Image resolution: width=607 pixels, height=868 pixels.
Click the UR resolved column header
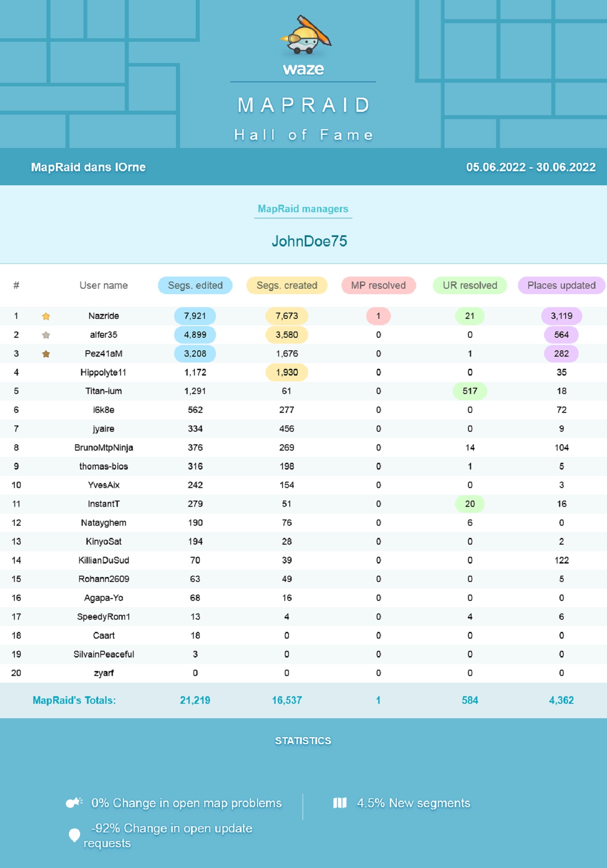pyautogui.click(x=470, y=285)
